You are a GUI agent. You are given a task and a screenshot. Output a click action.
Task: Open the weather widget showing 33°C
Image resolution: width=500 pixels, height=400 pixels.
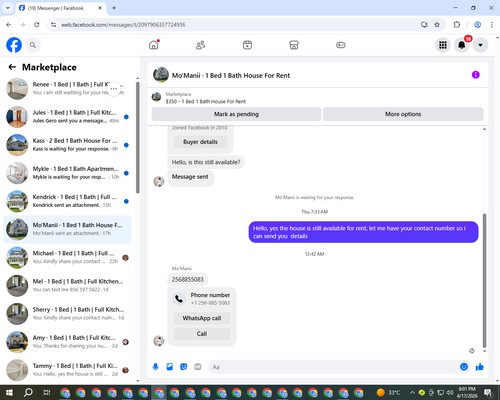(388, 392)
